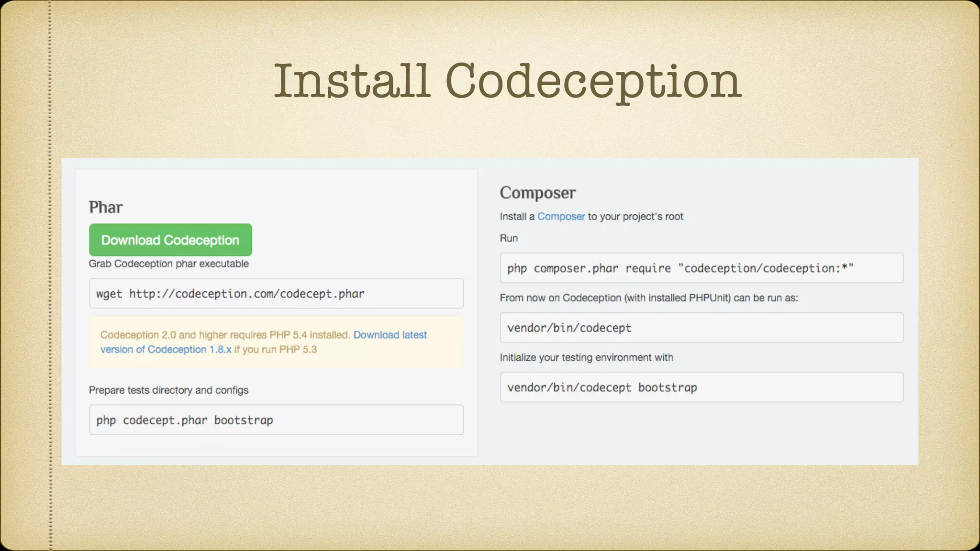Click the From now on Codeception sentence
This screenshot has width=980, height=551.
point(648,298)
